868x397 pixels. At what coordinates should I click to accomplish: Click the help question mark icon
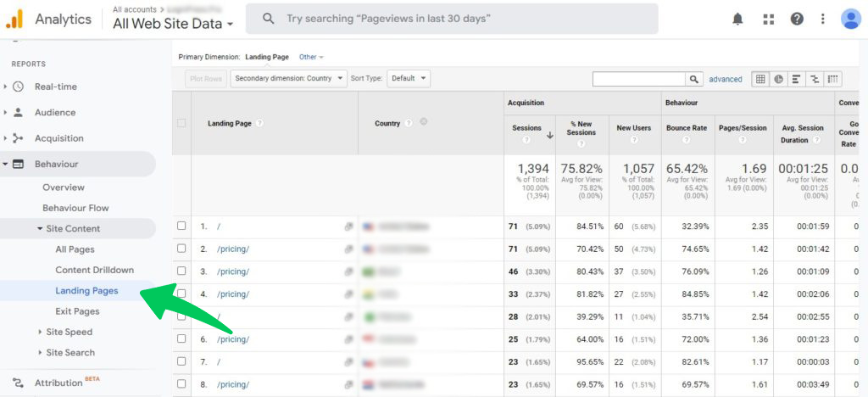coord(797,19)
